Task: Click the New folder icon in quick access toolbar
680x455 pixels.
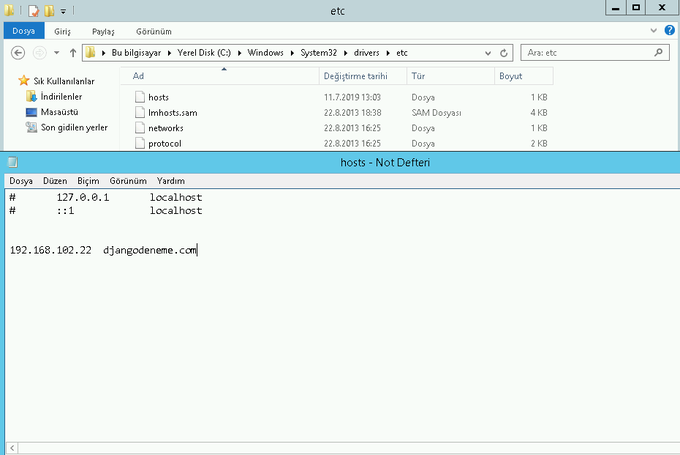Action: 49,10
